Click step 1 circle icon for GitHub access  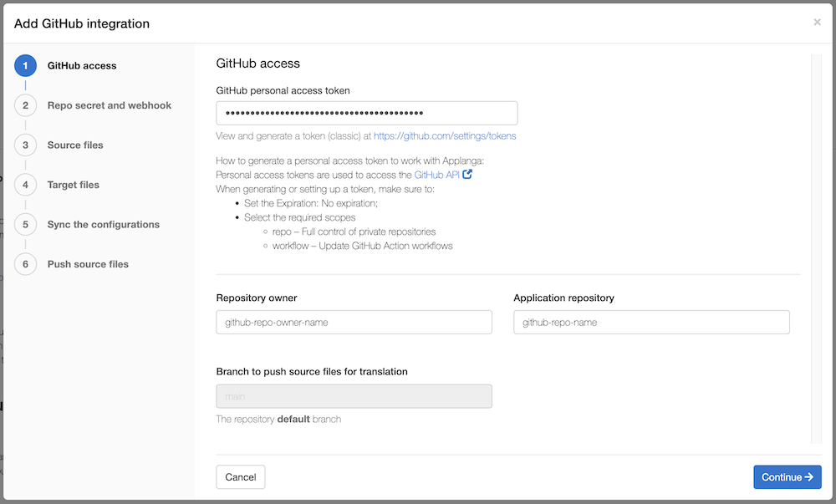26,66
